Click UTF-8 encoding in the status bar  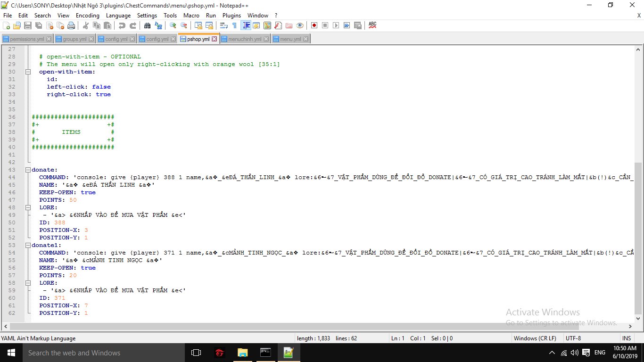pyautogui.click(x=574, y=338)
